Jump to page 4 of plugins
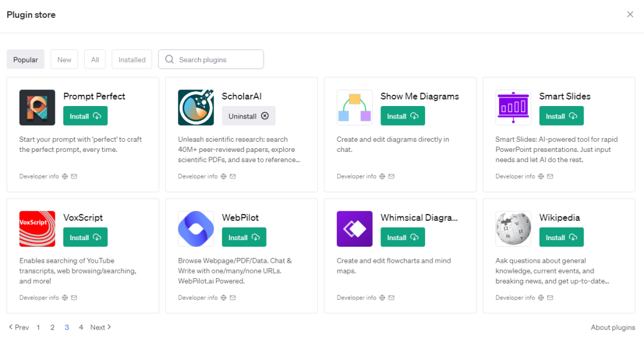This screenshot has height=339, width=644. 81,327
